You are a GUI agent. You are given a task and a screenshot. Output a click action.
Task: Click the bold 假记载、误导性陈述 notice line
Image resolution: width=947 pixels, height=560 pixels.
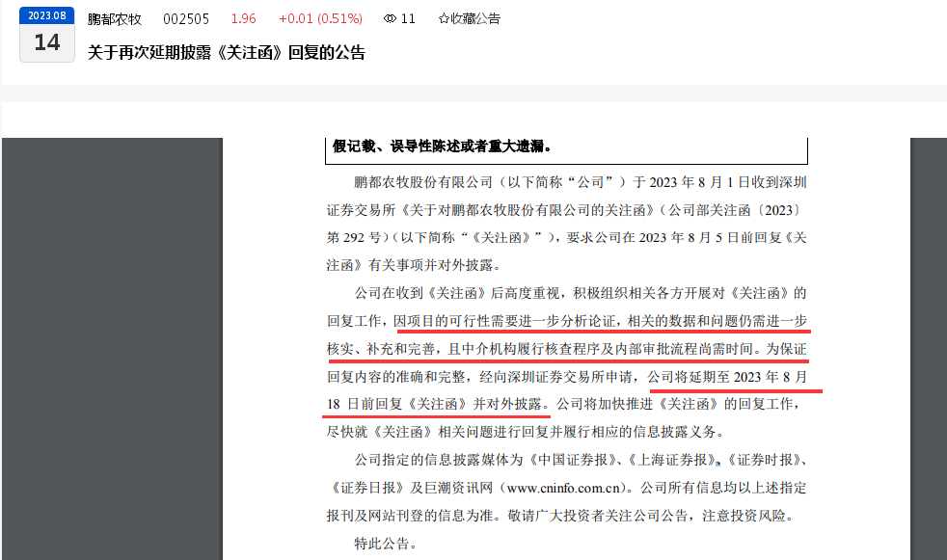(442, 147)
